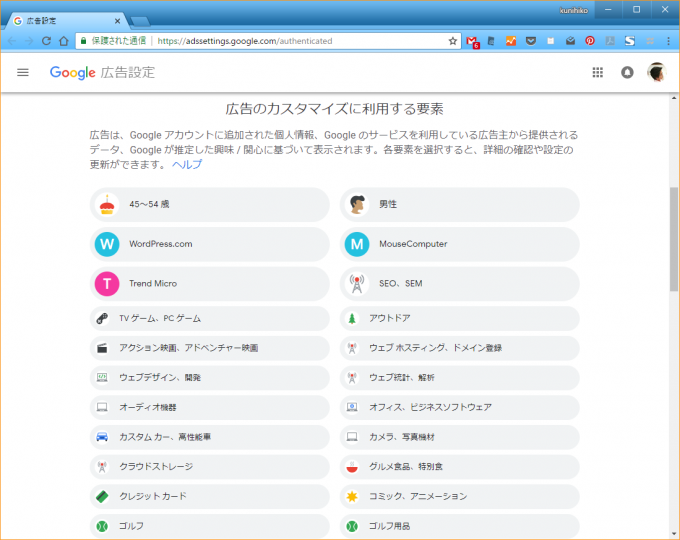
Task: Open Google notifications bell
Action: pos(627,72)
